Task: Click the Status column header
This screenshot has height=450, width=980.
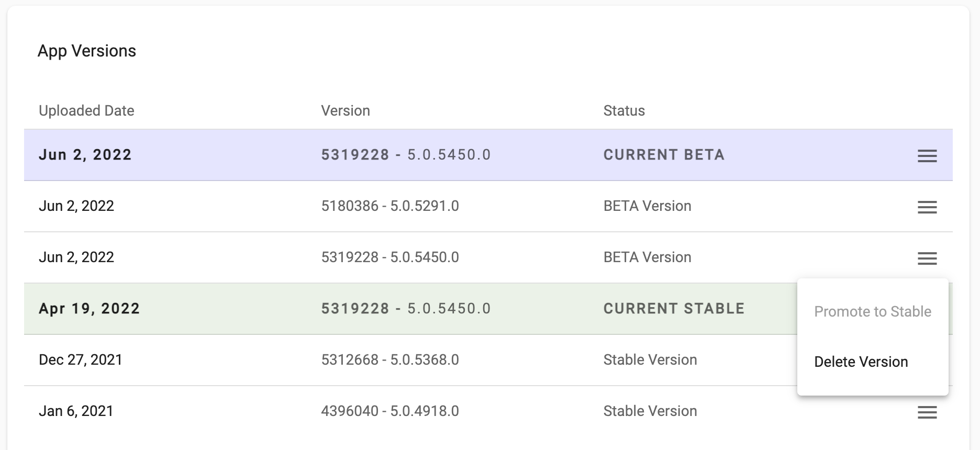Action: 624,110
